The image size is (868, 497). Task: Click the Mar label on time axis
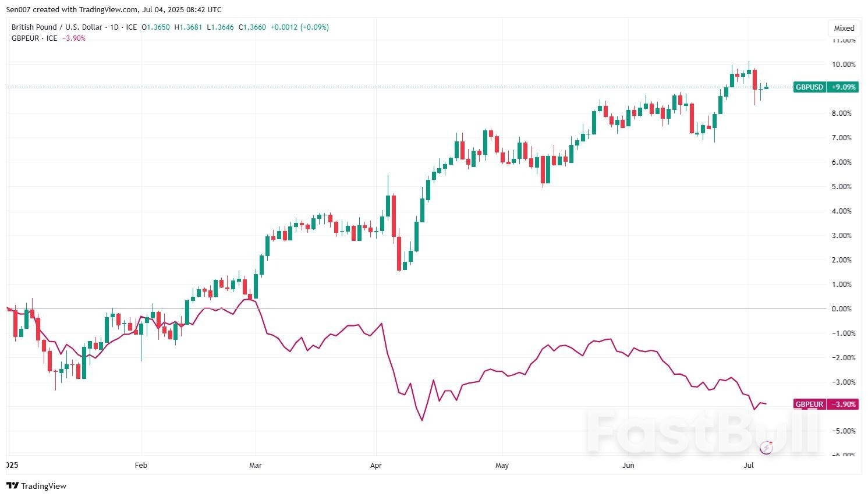point(255,466)
